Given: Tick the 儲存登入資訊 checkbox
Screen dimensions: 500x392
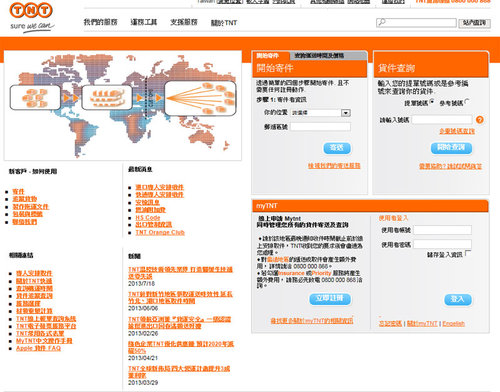Looking at the screenshot, I should [468, 253].
